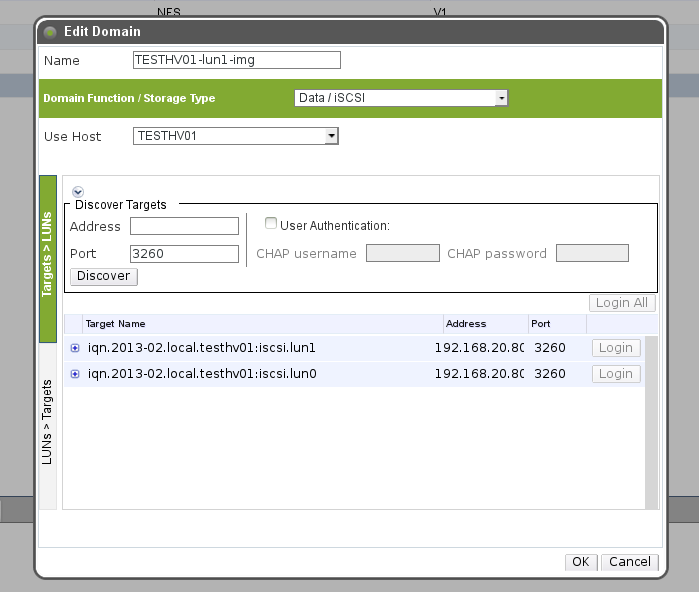Click the Port field showing 3260

click(x=184, y=253)
